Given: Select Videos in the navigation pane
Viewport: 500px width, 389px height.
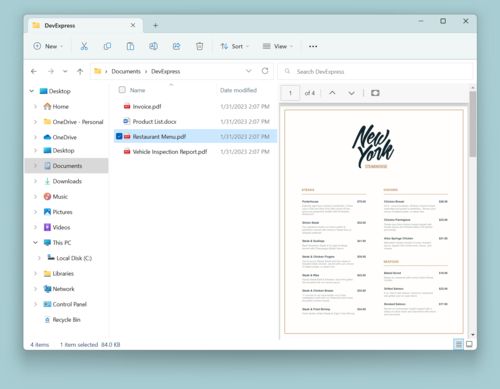Looking at the screenshot, I should (x=61, y=227).
